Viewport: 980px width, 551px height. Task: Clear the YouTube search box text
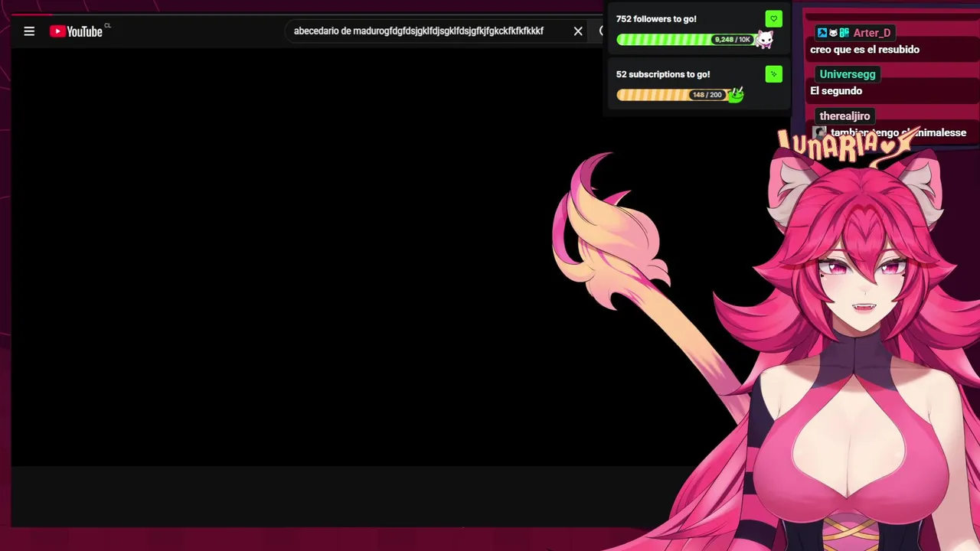[x=578, y=31]
